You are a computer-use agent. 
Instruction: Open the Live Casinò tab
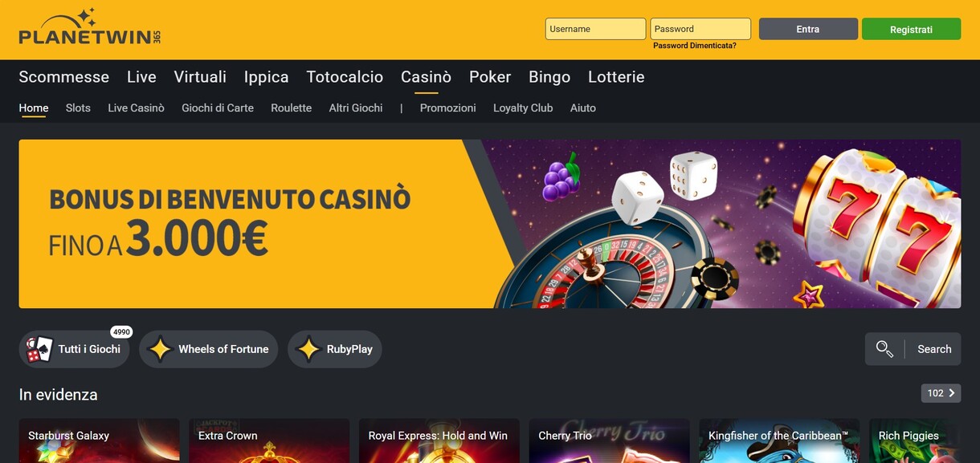click(137, 108)
